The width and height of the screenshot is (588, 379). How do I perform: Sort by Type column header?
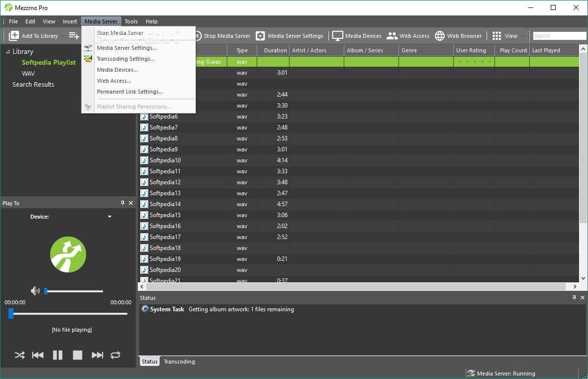coord(242,50)
